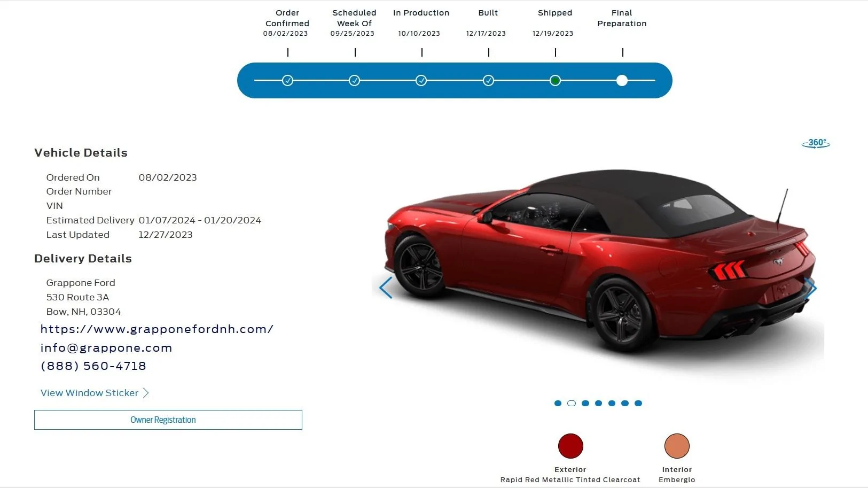
Task: Show previous car image with left arrow
Action: (386, 288)
